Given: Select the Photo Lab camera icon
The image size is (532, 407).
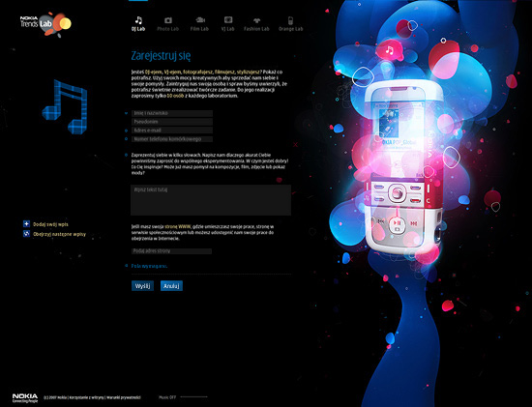Looking at the screenshot, I should [x=167, y=20].
